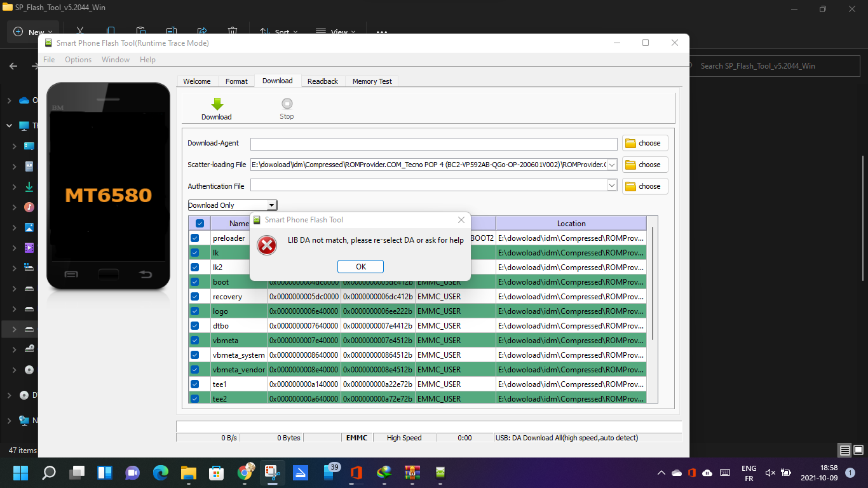Open the New dropdown in Explorer

pyautogui.click(x=33, y=32)
